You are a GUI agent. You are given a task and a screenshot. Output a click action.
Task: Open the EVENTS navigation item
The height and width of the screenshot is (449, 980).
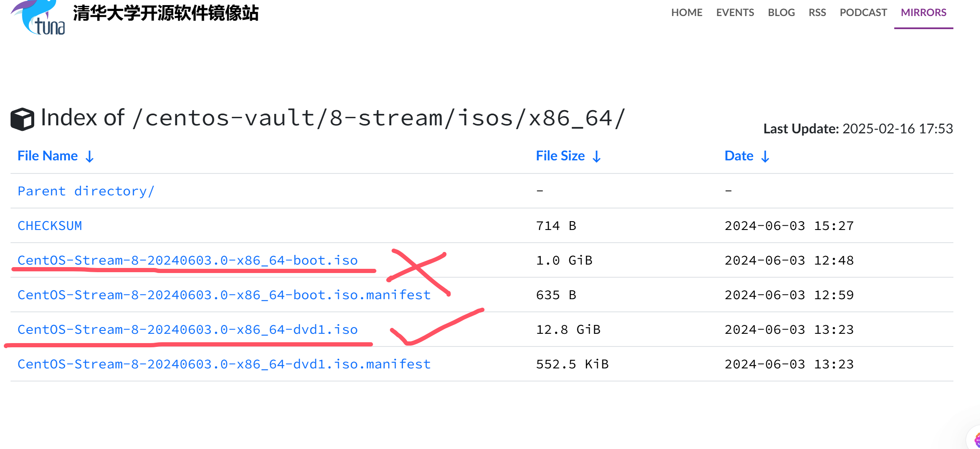pos(735,13)
